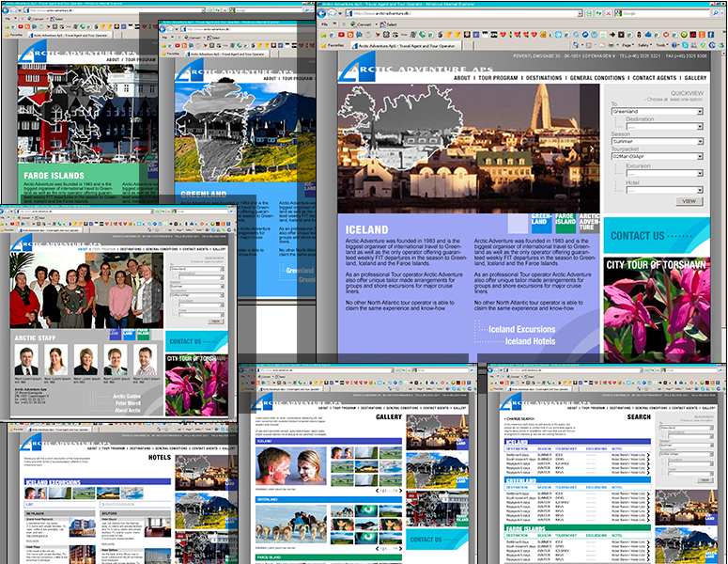Click the CONTACT US banner on the Iceland page

(x=657, y=236)
